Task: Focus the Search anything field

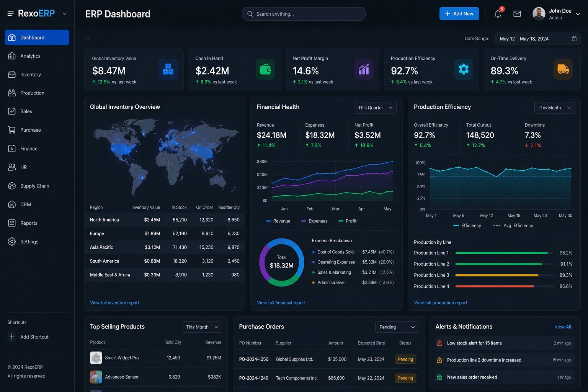Action: (x=304, y=14)
